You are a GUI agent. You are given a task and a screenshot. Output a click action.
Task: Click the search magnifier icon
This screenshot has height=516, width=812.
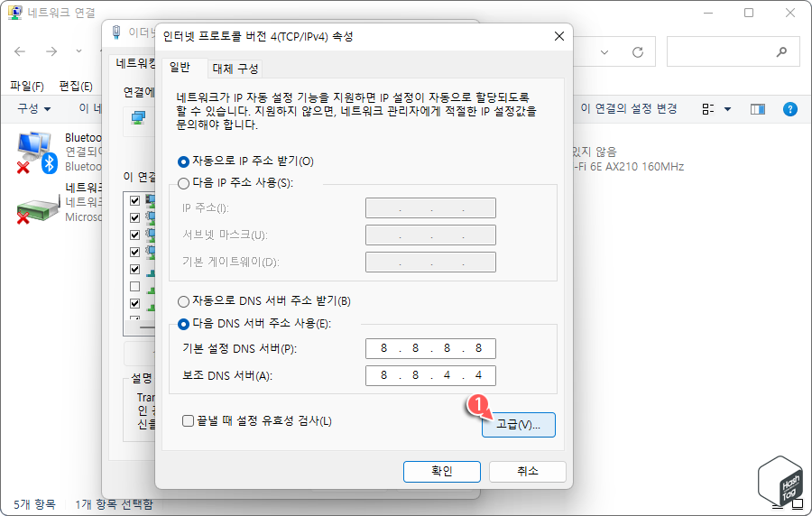point(781,51)
